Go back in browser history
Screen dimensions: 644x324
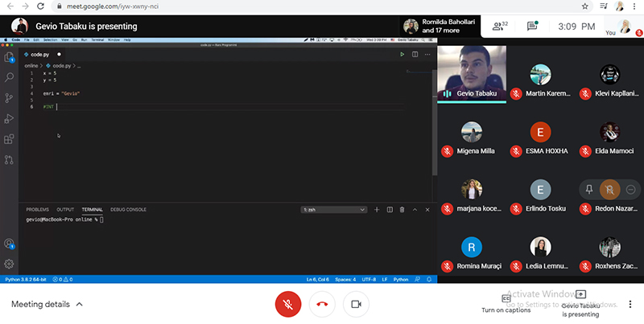[10, 6]
